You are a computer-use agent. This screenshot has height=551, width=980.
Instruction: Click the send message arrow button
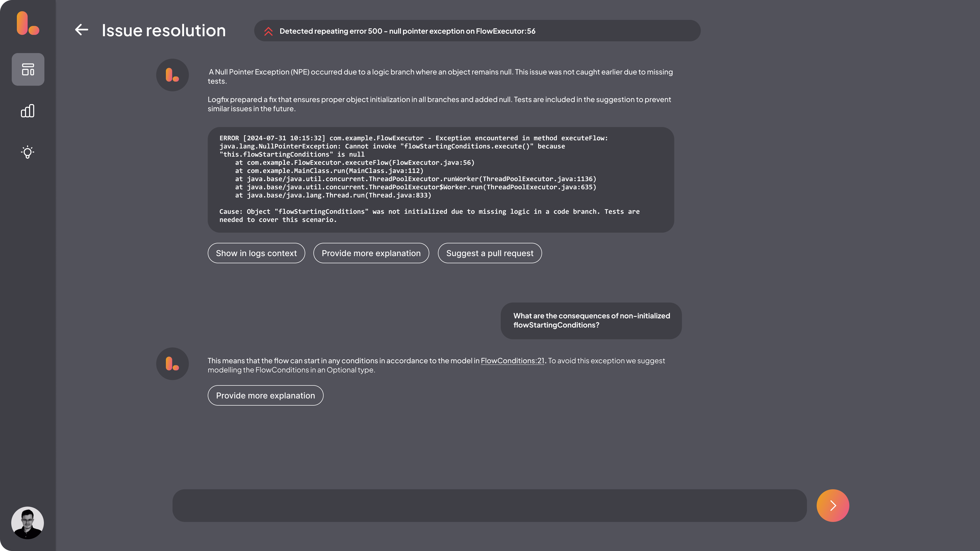click(x=833, y=505)
